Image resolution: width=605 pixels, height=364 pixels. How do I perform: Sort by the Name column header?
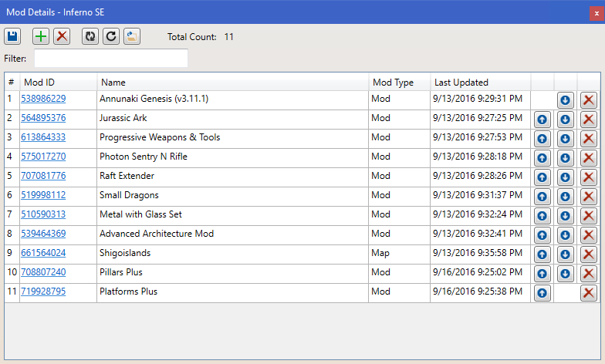tap(233, 82)
